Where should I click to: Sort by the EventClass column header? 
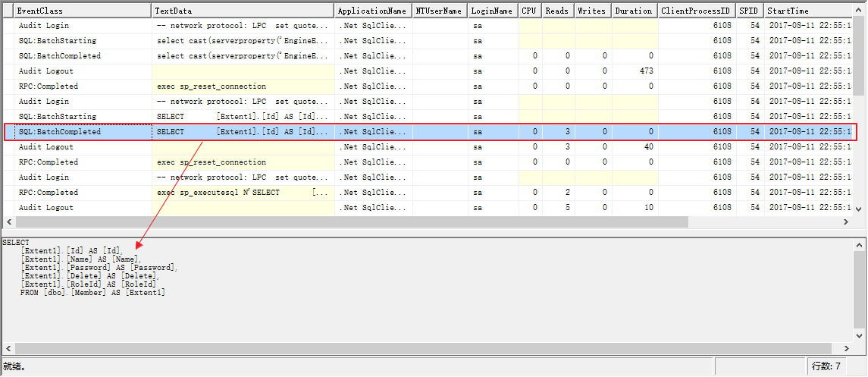pos(83,11)
